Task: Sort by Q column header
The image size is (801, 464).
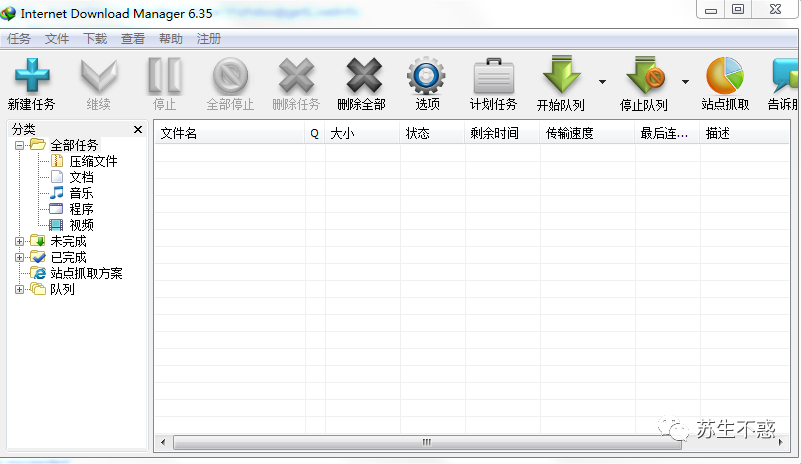Action: click(315, 133)
